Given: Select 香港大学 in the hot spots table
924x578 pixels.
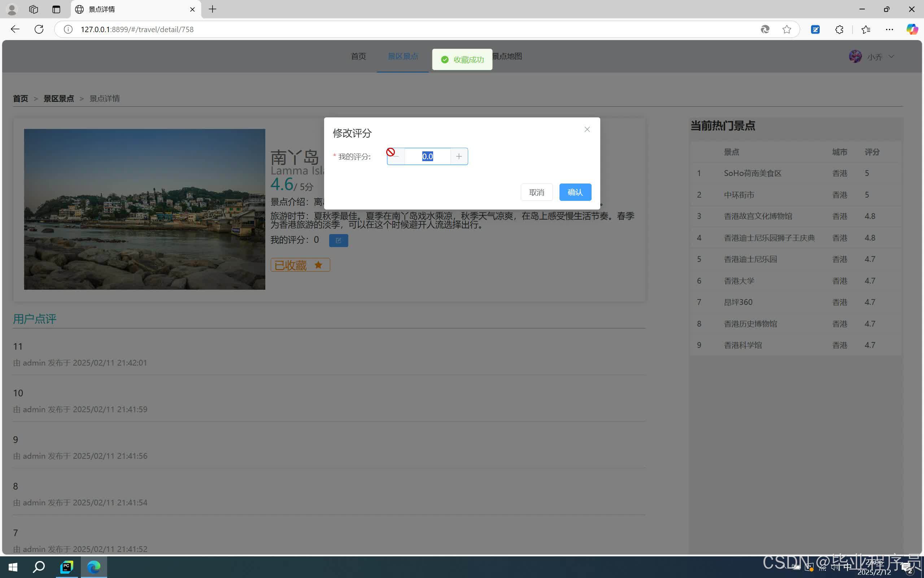Looking at the screenshot, I should pyautogui.click(x=739, y=281).
